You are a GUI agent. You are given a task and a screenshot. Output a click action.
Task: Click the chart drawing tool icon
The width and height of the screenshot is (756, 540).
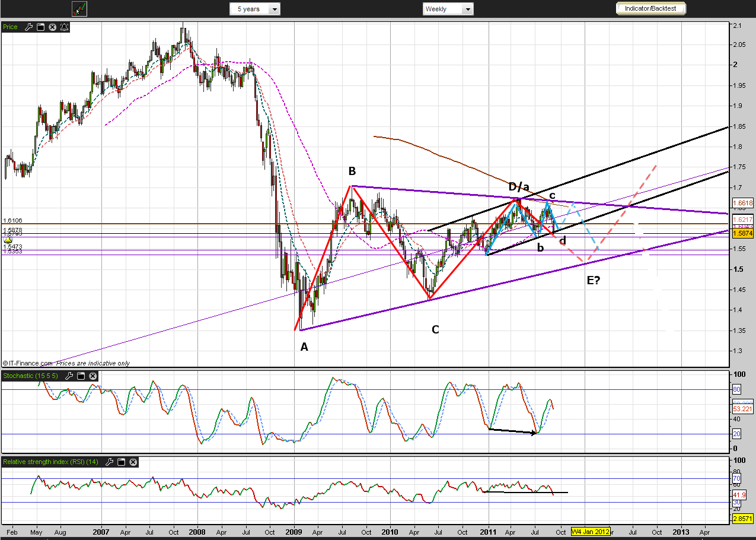[x=79, y=9]
